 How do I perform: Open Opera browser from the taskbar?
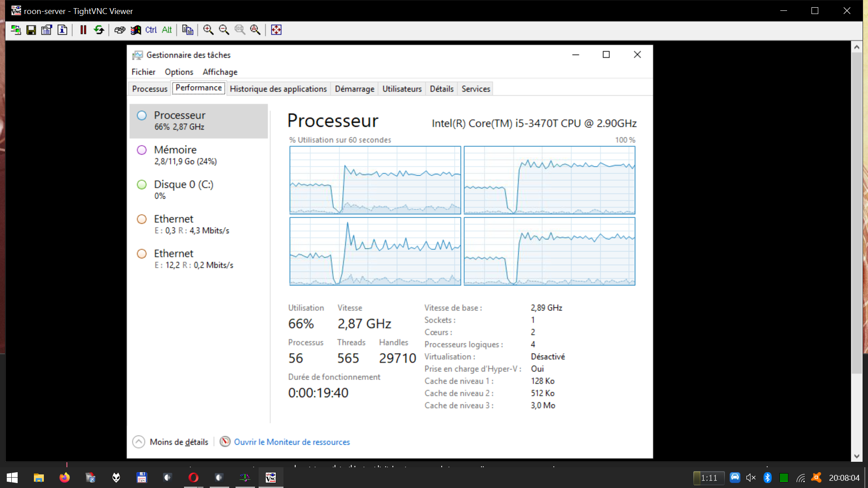(x=193, y=478)
